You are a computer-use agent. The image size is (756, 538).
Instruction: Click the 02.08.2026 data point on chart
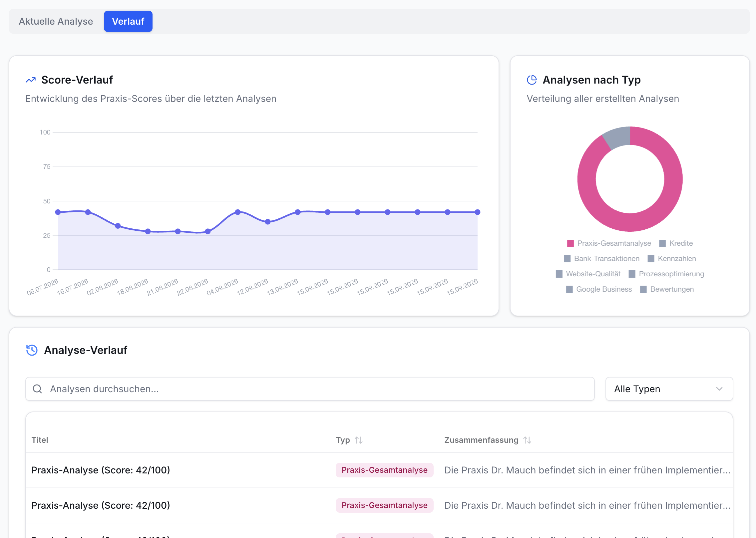click(x=118, y=226)
